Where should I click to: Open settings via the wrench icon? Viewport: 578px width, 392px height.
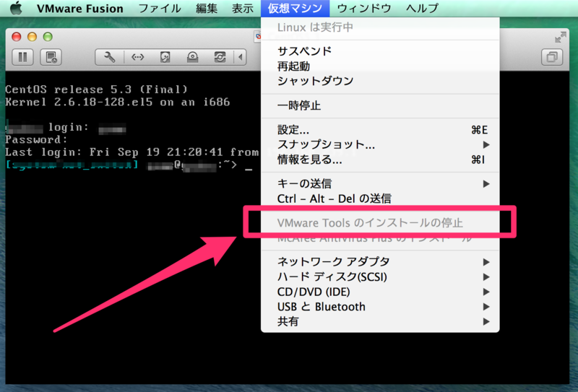[x=110, y=57]
